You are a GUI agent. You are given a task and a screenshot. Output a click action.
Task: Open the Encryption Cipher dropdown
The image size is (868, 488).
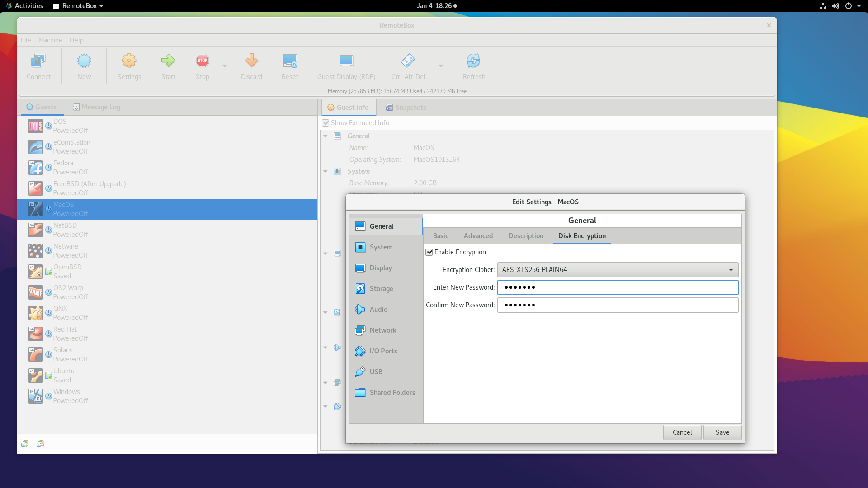tap(730, 270)
